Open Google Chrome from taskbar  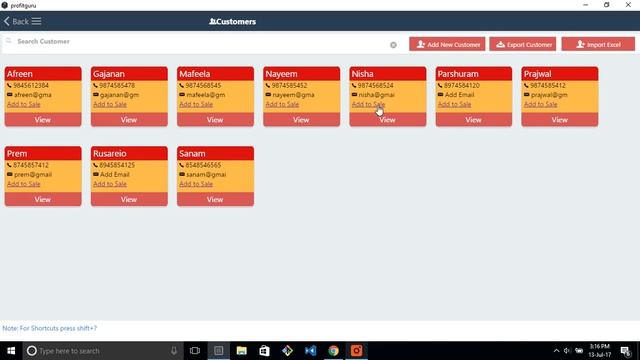point(333,351)
